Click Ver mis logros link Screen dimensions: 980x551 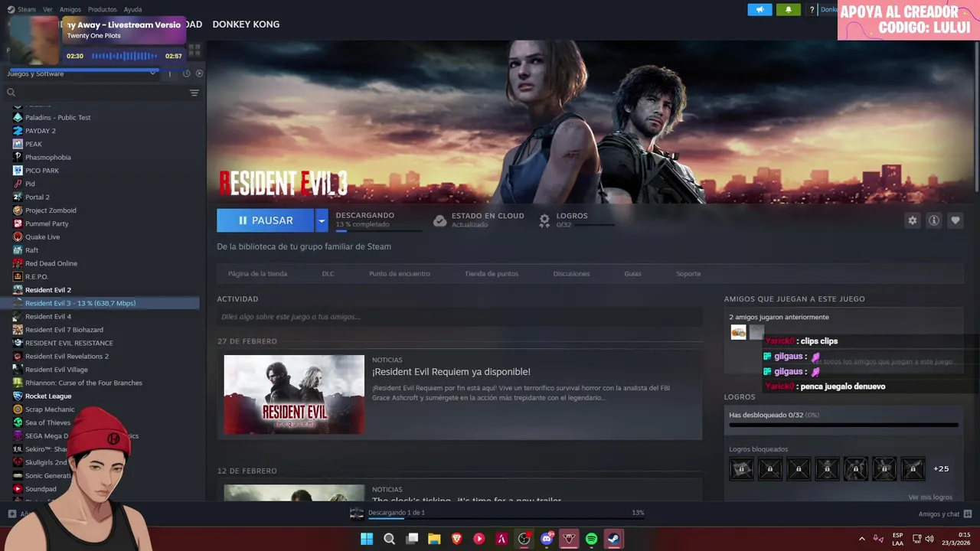tap(930, 497)
